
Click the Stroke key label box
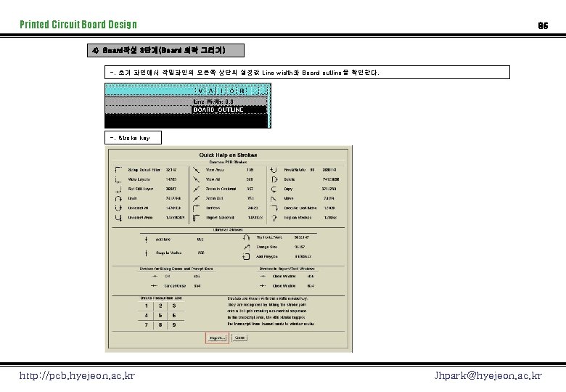(134, 138)
